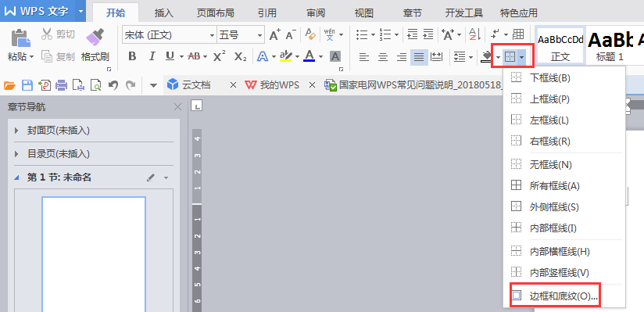Open the borders dropdown arrow

[x=521, y=57]
